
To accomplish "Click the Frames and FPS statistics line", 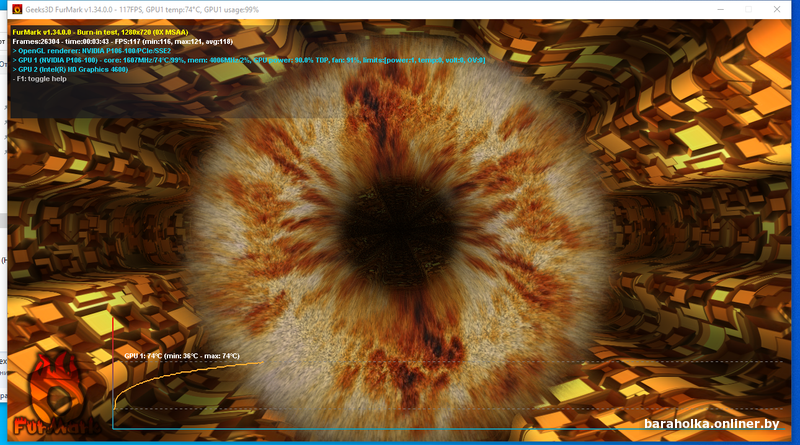I will 122,41.
